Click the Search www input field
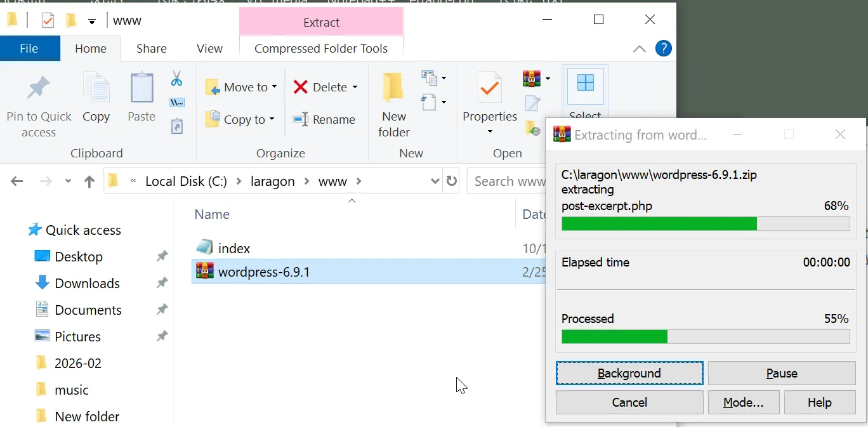 click(508, 181)
